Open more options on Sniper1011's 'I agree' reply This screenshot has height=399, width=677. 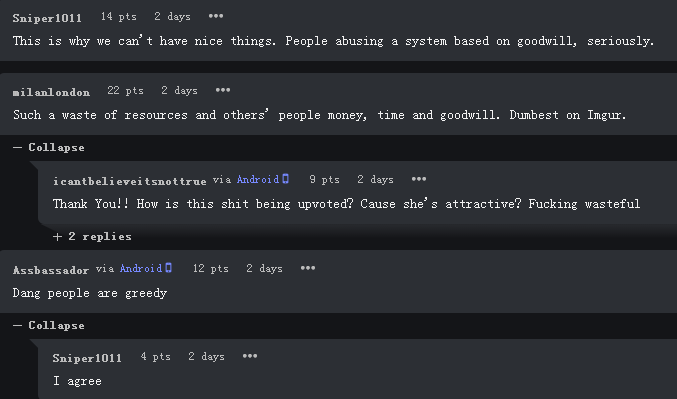coord(250,356)
